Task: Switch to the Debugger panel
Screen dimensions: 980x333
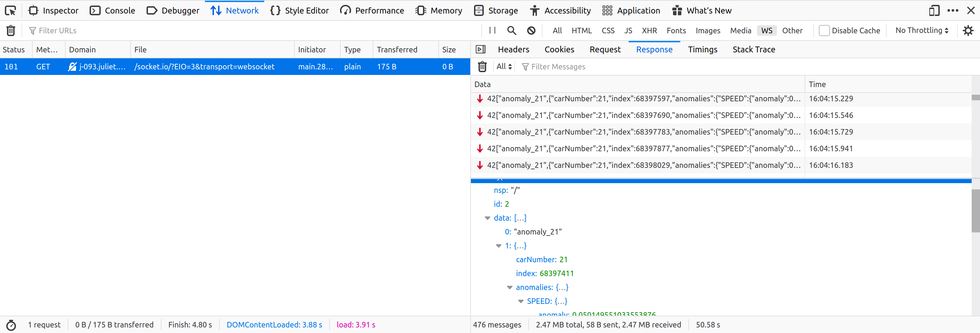Action: pos(173,11)
